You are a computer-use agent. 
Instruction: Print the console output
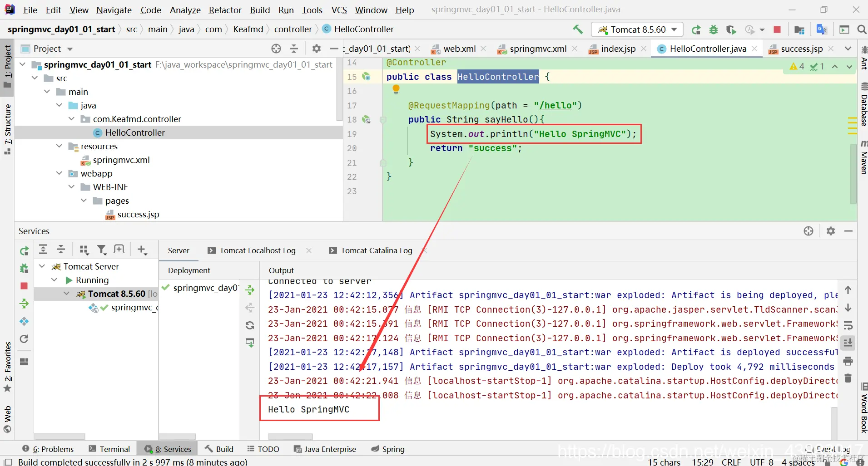[848, 361]
